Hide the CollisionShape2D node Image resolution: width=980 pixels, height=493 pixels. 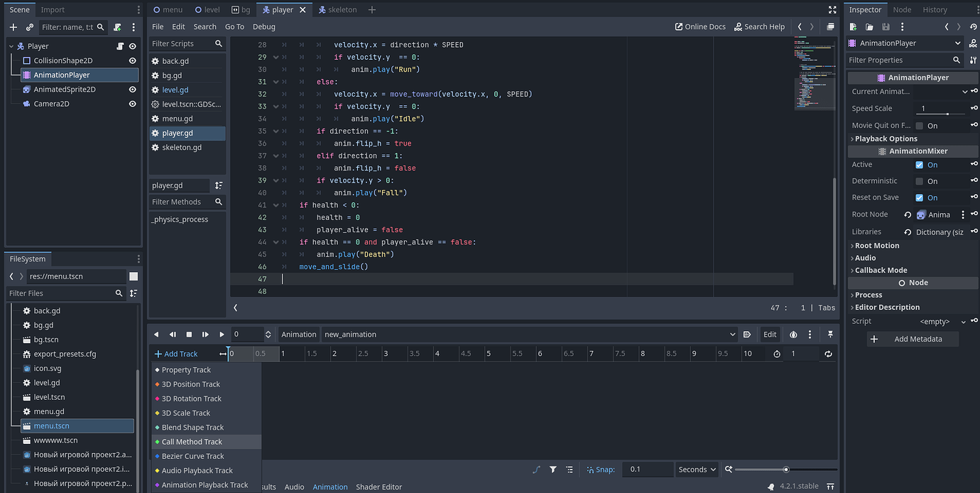coord(132,60)
